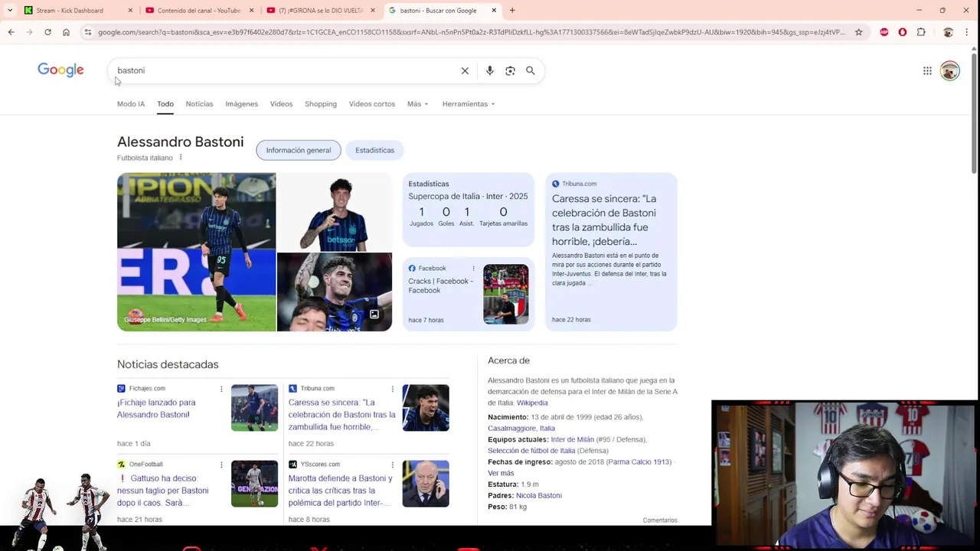This screenshot has width=980, height=551.
Task: Open the Nicola Bastoni parent link
Action: coord(539,495)
